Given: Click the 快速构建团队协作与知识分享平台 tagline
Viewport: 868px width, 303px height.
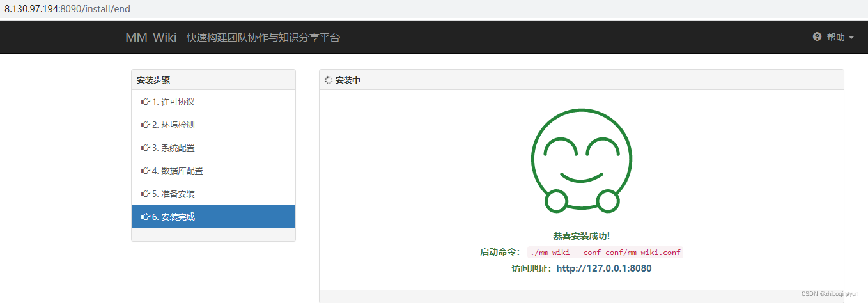Looking at the screenshot, I should [263, 38].
